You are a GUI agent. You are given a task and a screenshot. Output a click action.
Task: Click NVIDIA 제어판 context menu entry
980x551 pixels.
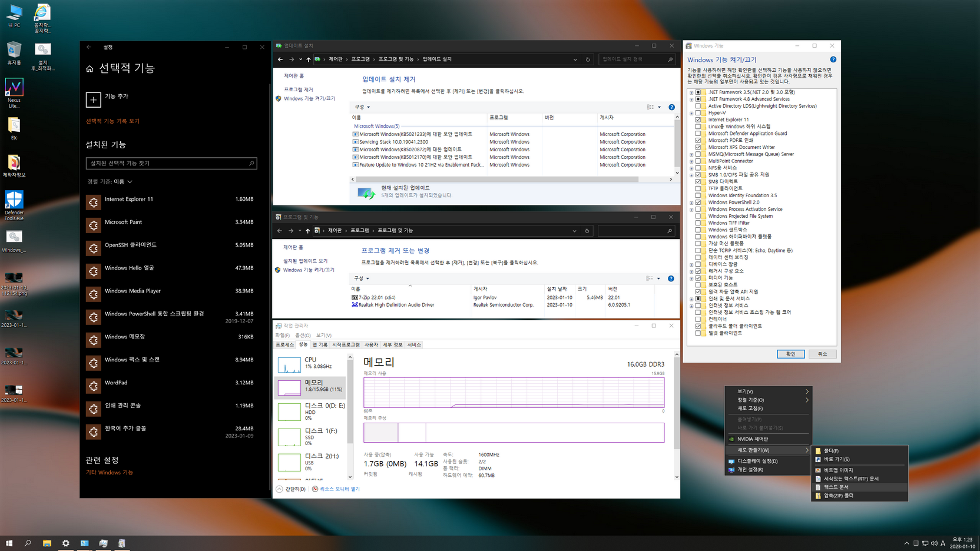(x=769, y=439)
